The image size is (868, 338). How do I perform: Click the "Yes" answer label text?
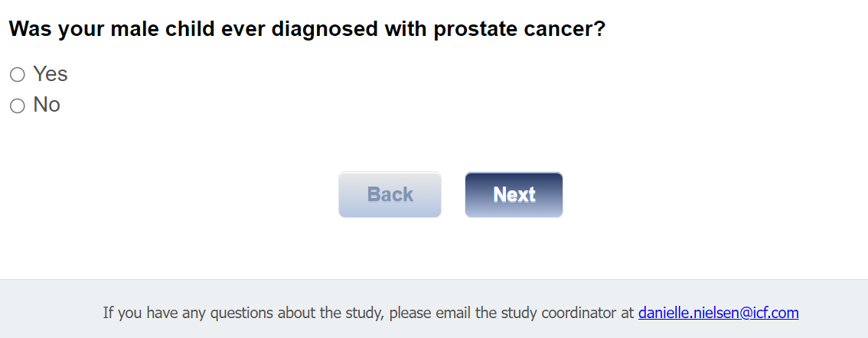(51, 74)
